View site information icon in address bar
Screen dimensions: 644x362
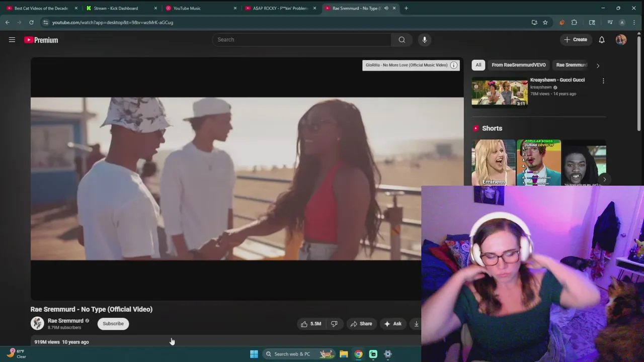[45, 22]
